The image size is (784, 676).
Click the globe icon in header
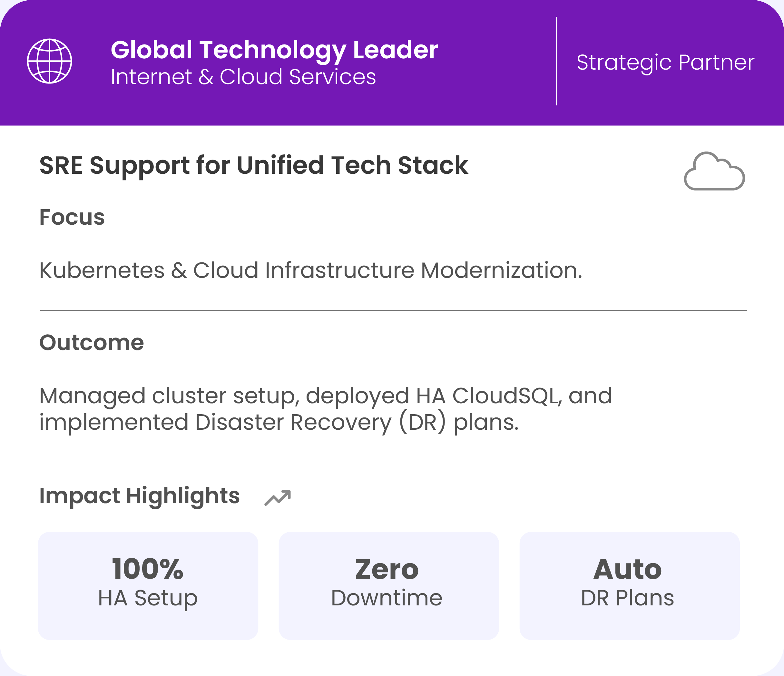50,61
